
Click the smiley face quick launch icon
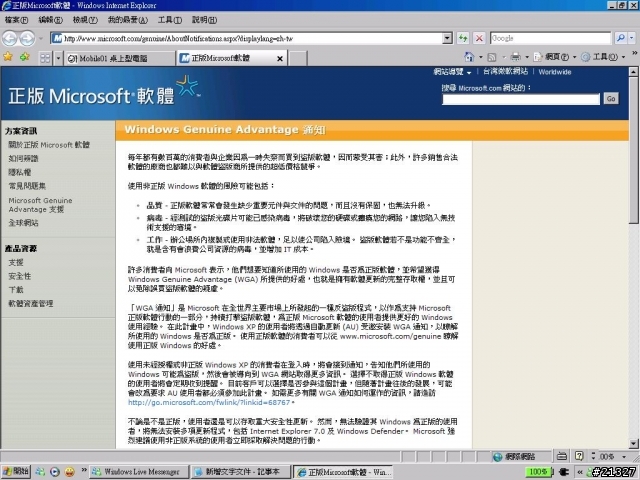click(x=70, y=472)
